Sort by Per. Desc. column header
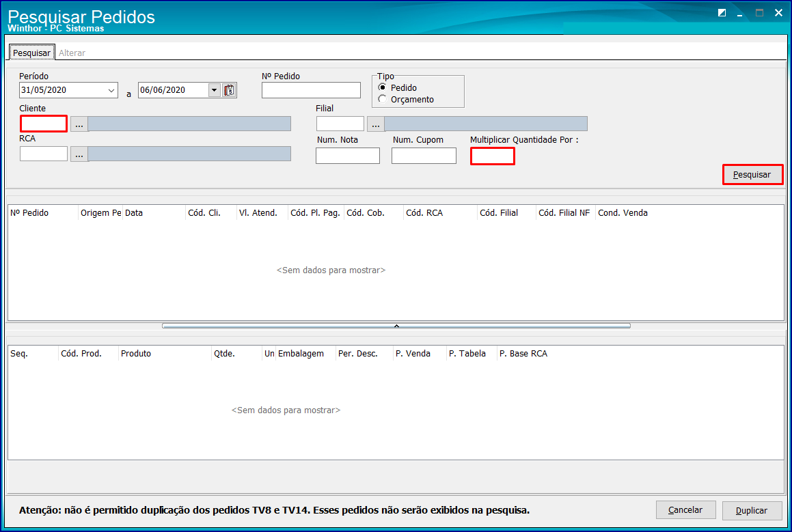 coord(364,354)
